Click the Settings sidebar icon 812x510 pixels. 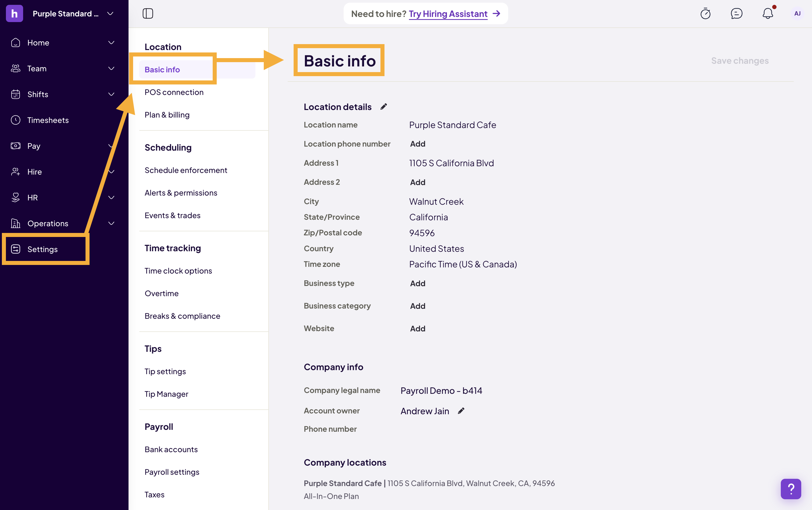[16, 249]
